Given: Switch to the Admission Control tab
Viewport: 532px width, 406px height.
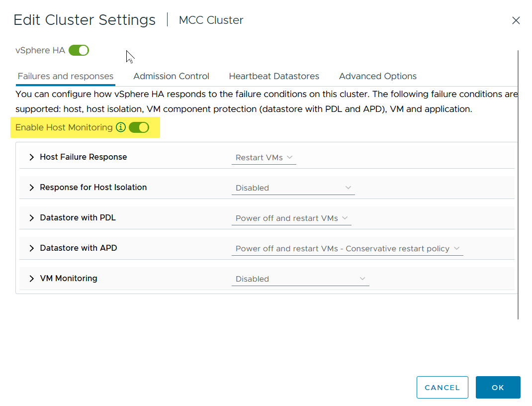Looking at the screenshot, I should [x=171, y=76].
